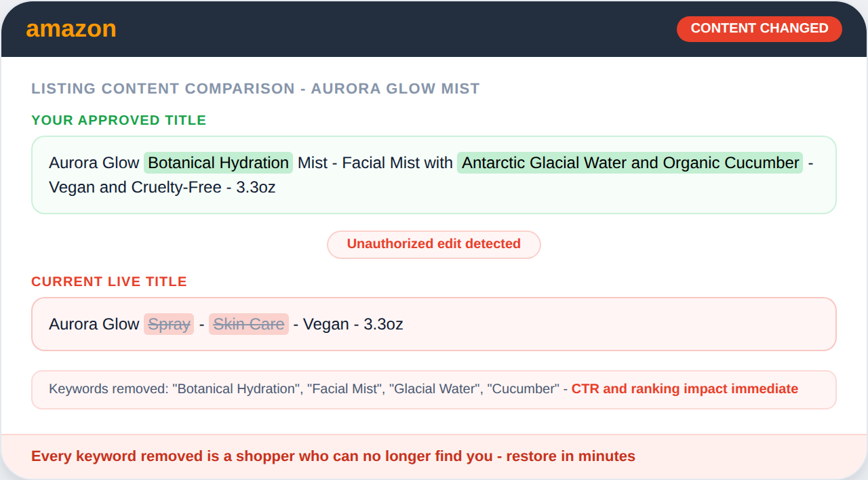Click the bottom restore-in-minutes banner text

[333, 456]
